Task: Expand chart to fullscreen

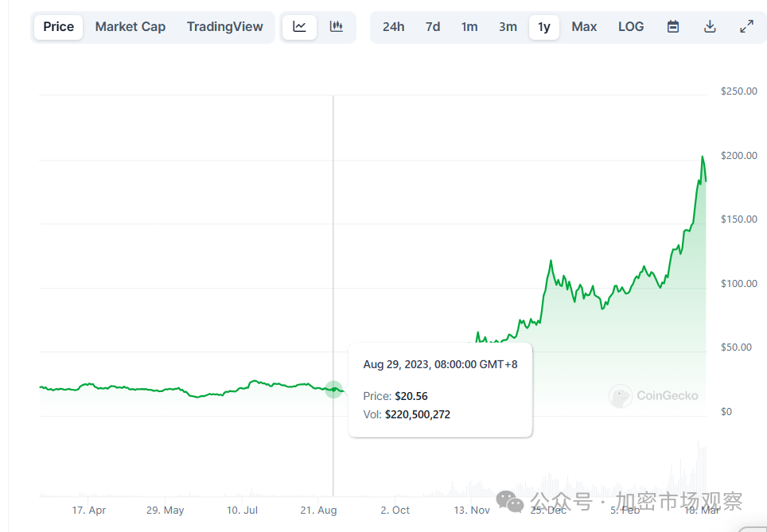Action: [x=746, y=26]
